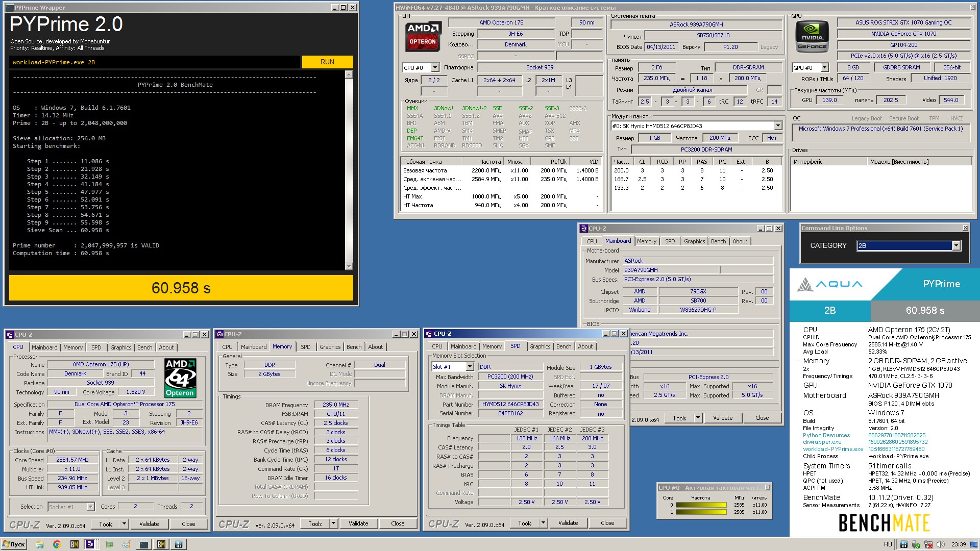Image resolution: width=980 pixels, height=551 pixels.
Task: Click the RU language indicator
Action: [888, 544]
